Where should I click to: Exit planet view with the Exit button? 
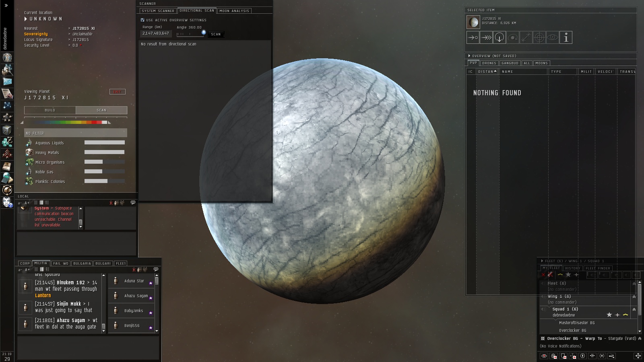click(x=117, y=92)
